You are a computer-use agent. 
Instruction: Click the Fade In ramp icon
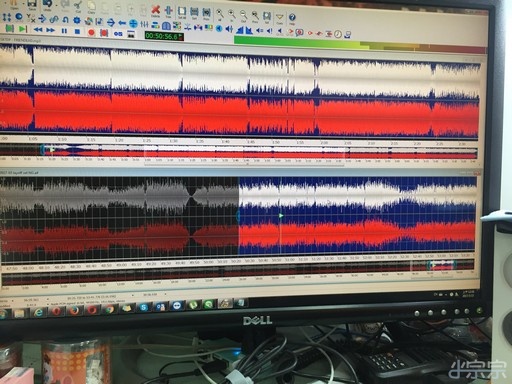240,30
